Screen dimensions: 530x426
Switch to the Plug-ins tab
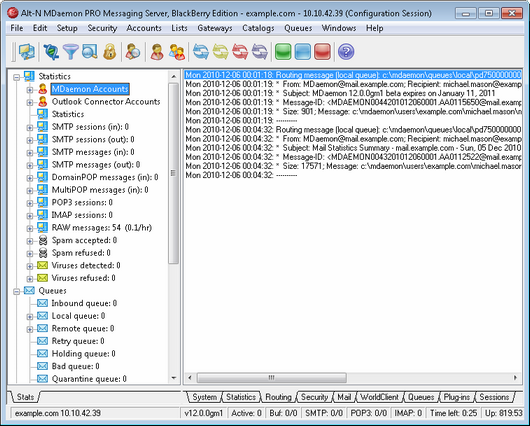point(456,397)
